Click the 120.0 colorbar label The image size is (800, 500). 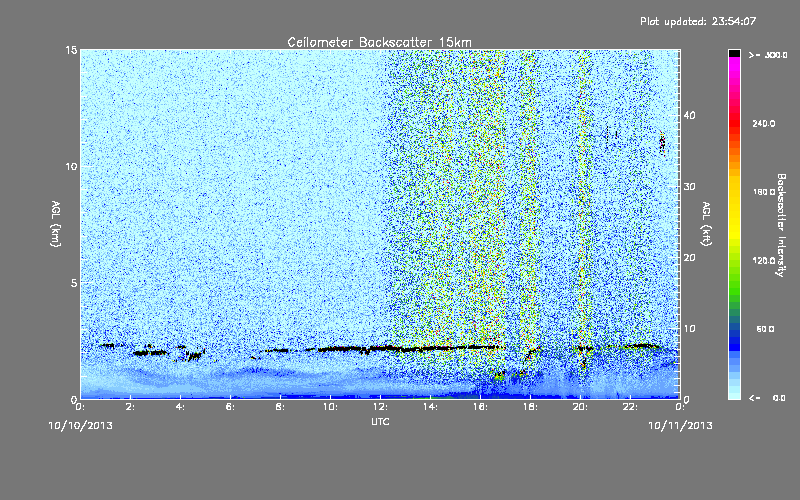tap(764, 261)
